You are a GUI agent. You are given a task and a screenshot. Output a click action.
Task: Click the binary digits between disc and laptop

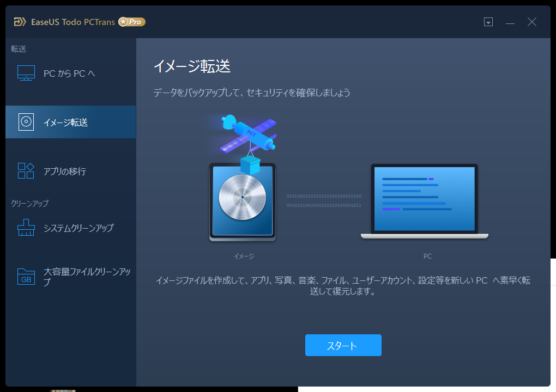[x=324, y=200]
